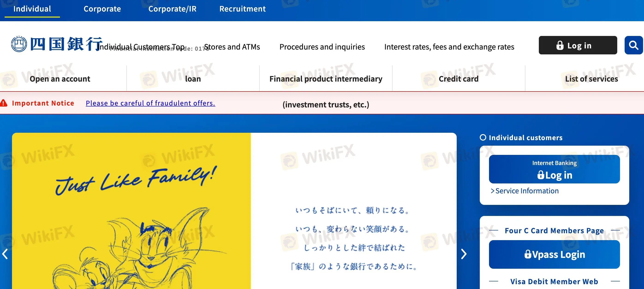Expand Service Information via its chevron

tap(493, 191)
